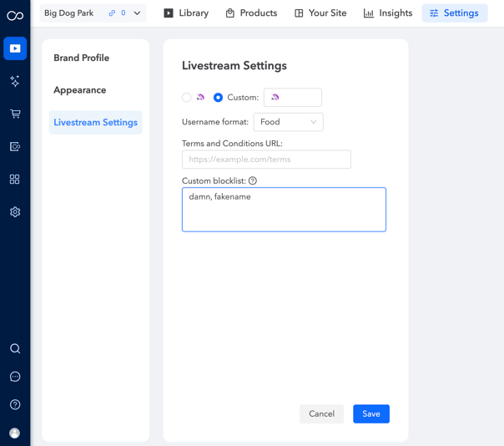The image size is (504, 446).
Task: Open the shopping cart sidebar icon
Action: click(15, 114)
